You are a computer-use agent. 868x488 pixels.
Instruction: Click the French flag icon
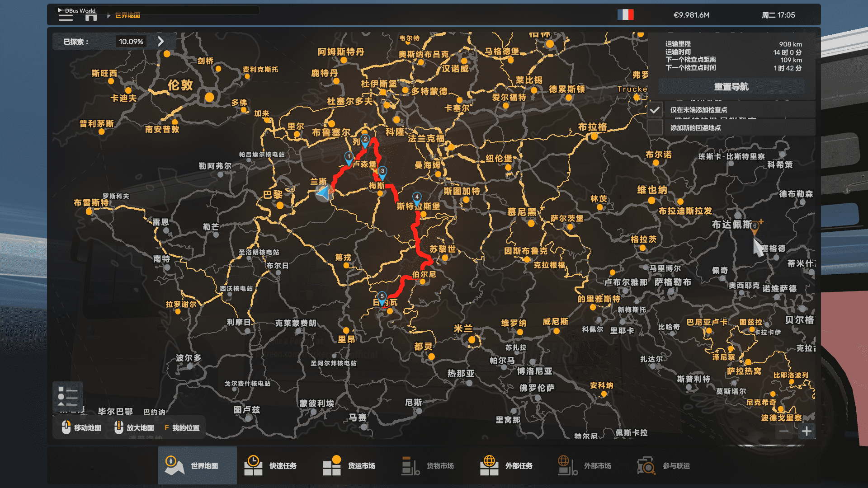coord(625,15)
